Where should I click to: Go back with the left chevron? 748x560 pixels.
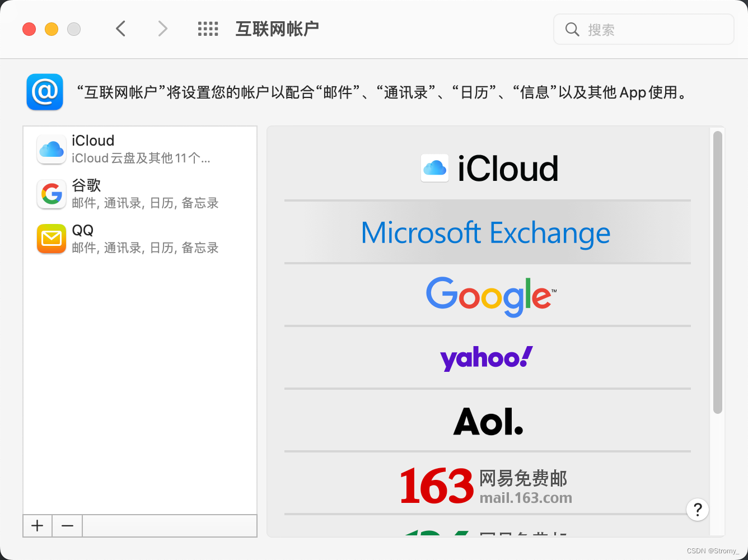[120, 29]
